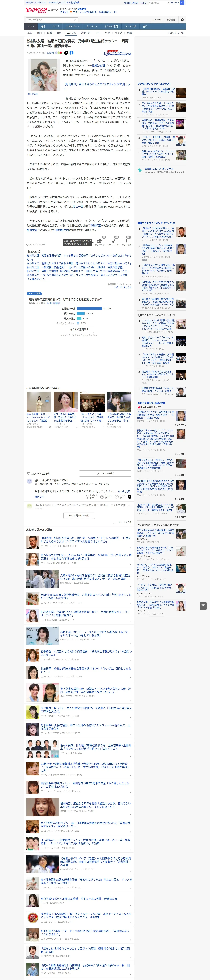Click the 価値観の一致 poll bar
The image size is (210, 980).
(x=90, y=309)
